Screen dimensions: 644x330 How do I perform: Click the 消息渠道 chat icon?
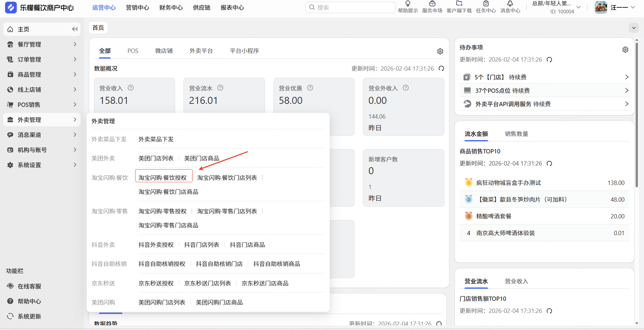10,135
